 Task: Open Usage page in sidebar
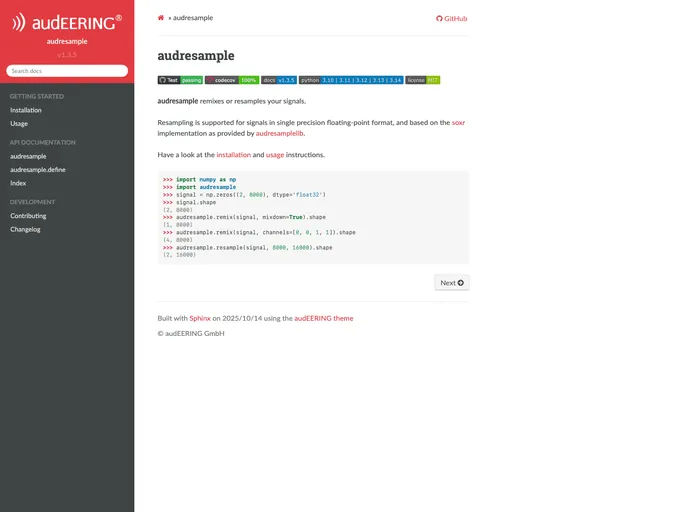point(19,124)
